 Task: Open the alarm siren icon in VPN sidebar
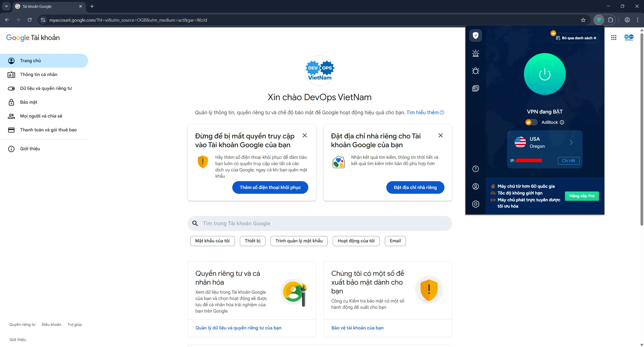click(x=475, y=53)
